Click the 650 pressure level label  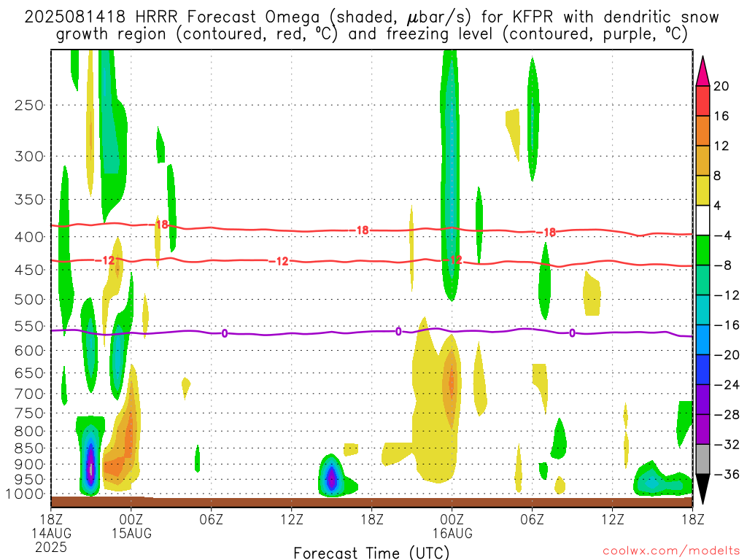click(x=29, y=373)
